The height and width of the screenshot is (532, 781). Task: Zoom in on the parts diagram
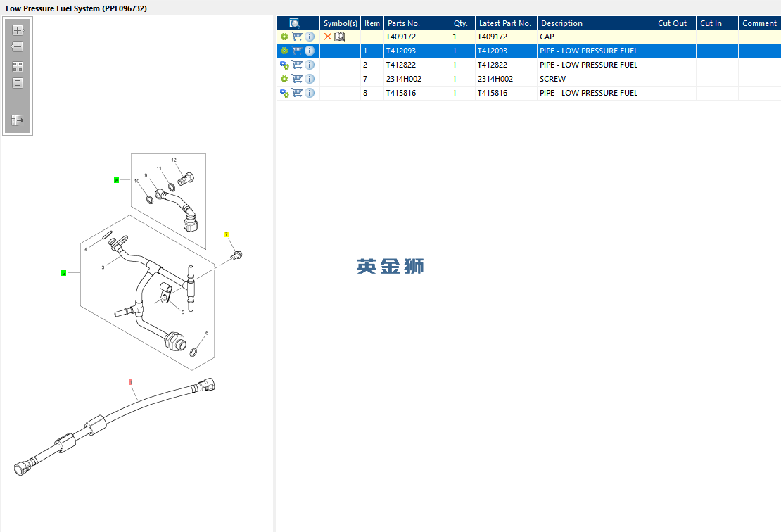[x=18, y=30]
